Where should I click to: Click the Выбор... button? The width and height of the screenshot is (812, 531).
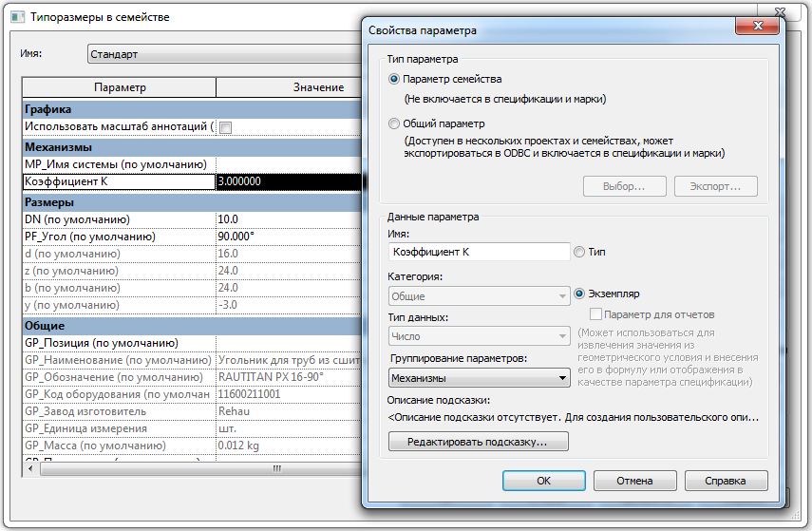click(x=625, y=186)
